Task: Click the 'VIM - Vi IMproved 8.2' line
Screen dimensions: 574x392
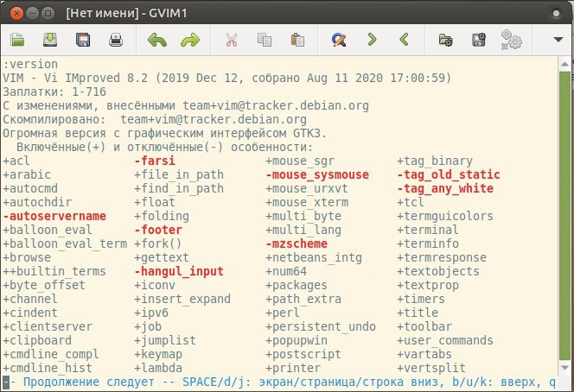Action: 227,78
